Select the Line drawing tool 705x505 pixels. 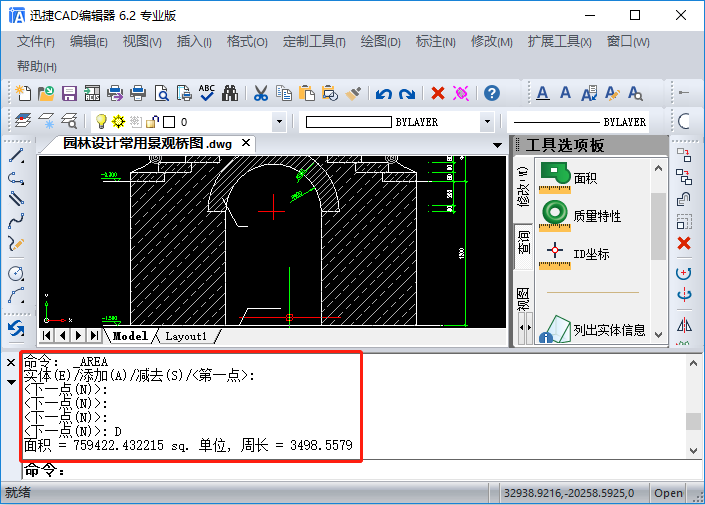pos(16,156)
